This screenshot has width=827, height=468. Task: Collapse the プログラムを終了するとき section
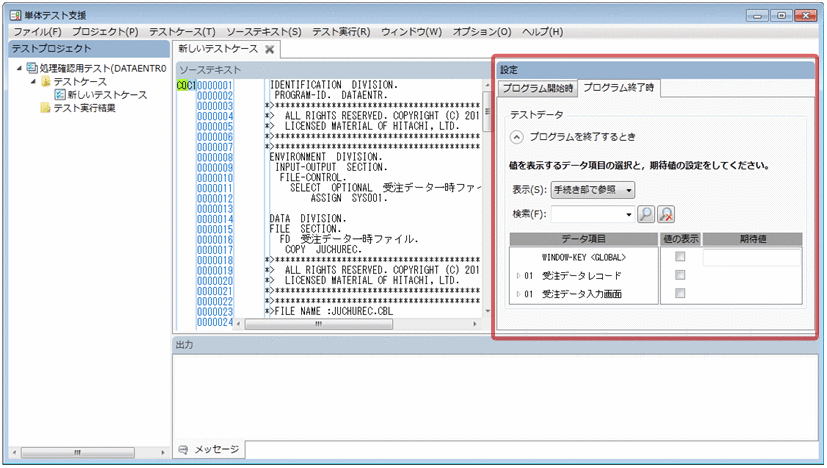[x=516, y=137]
